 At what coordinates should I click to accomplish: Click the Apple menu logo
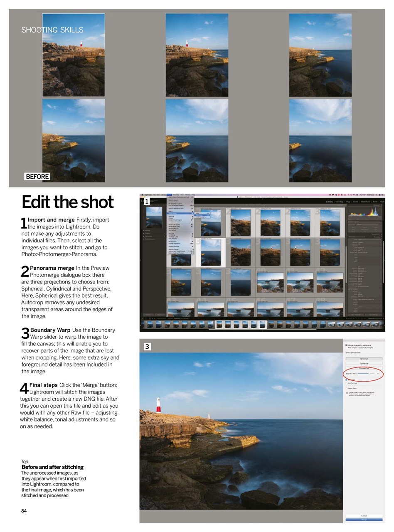point(142,195)
